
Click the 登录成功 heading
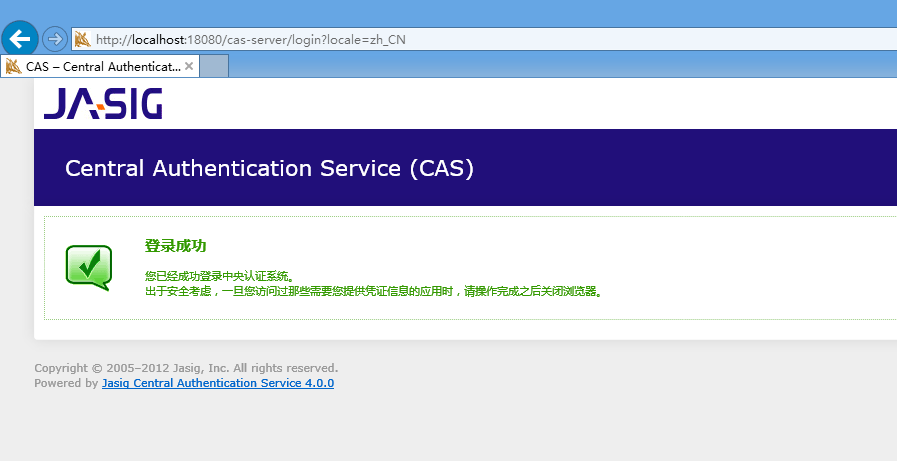[175, 246]
